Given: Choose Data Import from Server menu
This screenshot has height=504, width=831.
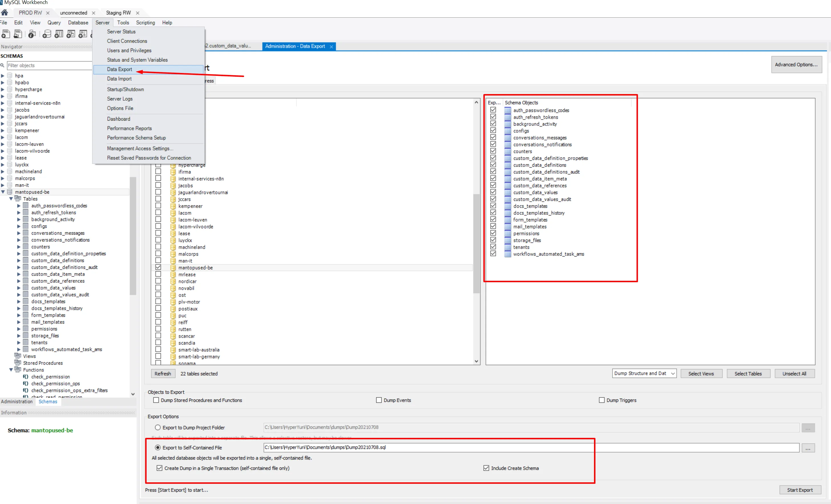Looking at the screenshot, I should coord(148,79).
